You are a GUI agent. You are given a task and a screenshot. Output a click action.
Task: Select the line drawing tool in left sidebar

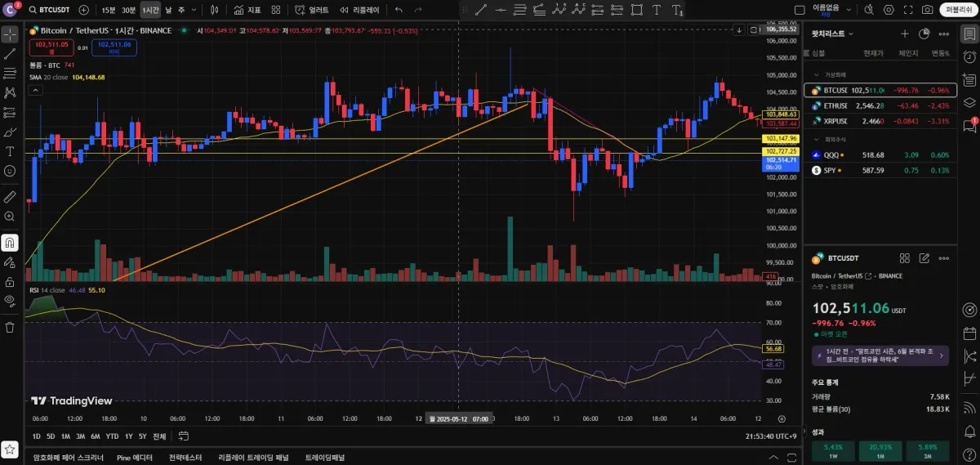10,54
